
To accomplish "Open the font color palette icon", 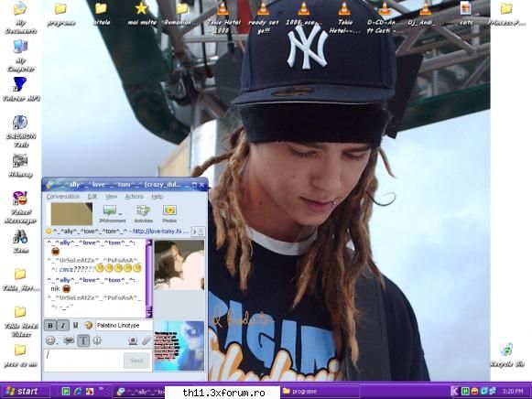I will (x=89, y=325).
